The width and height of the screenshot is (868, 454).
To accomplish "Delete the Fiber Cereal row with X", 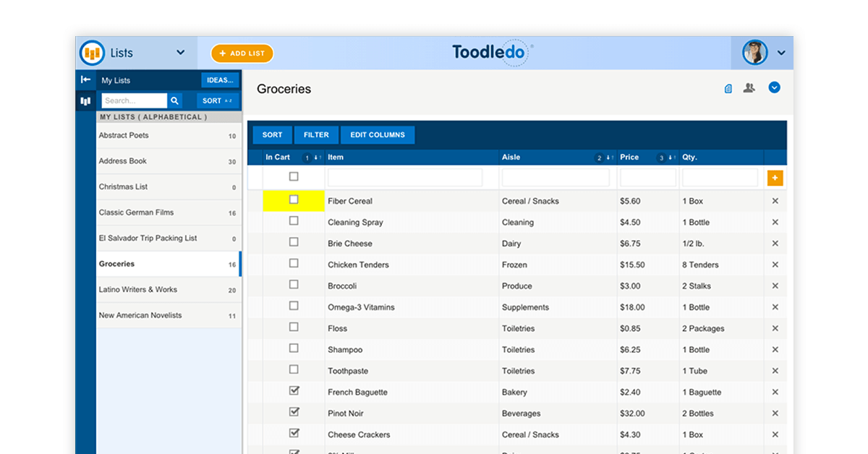I will point(775,201).
